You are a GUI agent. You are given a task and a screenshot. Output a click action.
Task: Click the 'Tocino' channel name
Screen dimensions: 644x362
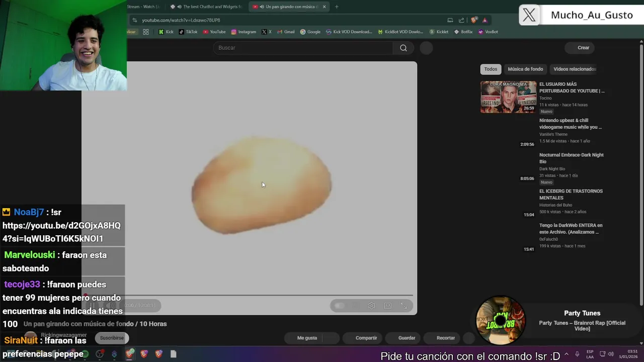click(545, 98)
